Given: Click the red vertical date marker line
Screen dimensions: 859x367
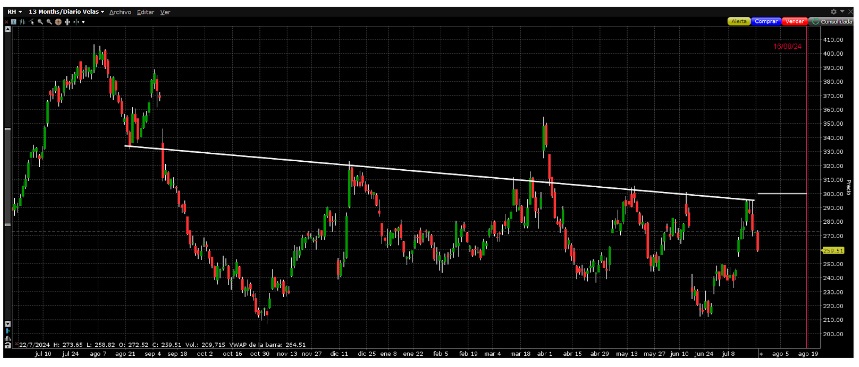Looking at the screenshot, I should [x=806, y=186].
